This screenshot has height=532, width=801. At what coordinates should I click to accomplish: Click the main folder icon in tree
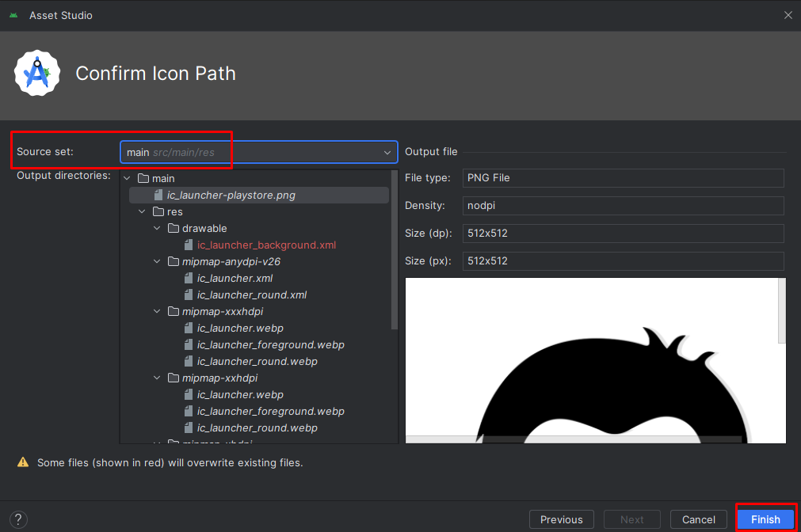143,178
